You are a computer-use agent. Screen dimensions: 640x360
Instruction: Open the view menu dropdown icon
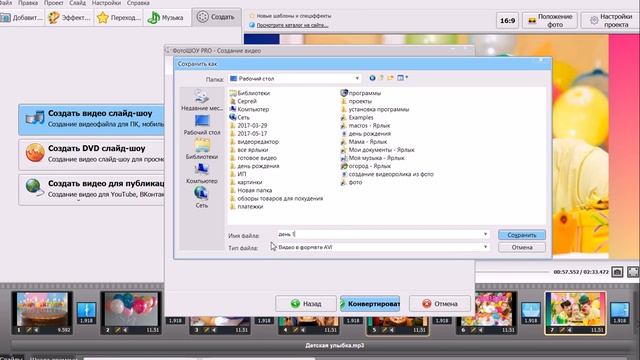point(402,78)
